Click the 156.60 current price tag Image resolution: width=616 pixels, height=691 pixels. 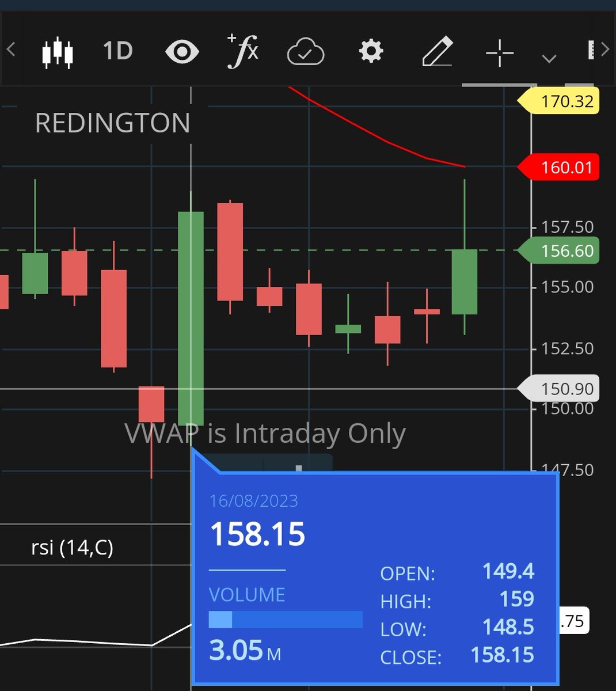tap(559, 251)
